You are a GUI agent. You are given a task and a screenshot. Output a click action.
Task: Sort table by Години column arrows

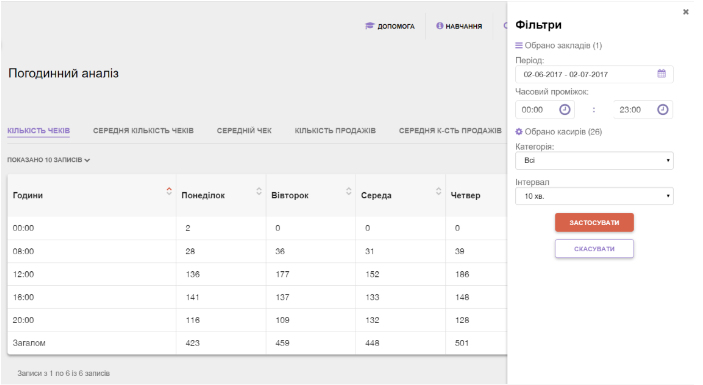tap(169, 191)
